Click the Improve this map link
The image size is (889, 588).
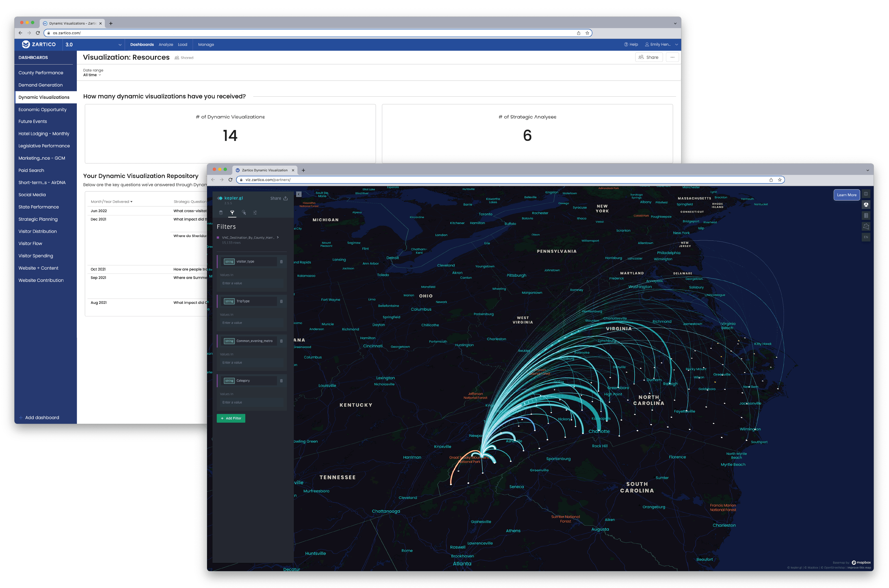(859, 568)
